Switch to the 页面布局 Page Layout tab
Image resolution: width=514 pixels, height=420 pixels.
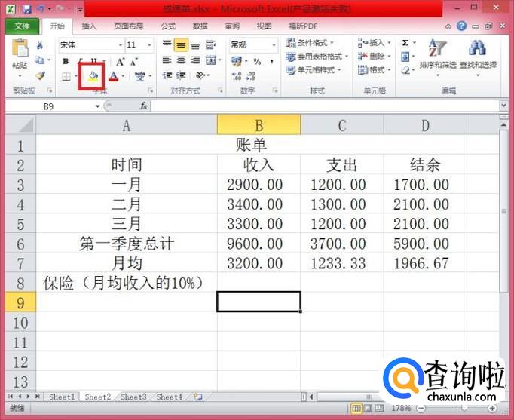(x=129, y=26)
